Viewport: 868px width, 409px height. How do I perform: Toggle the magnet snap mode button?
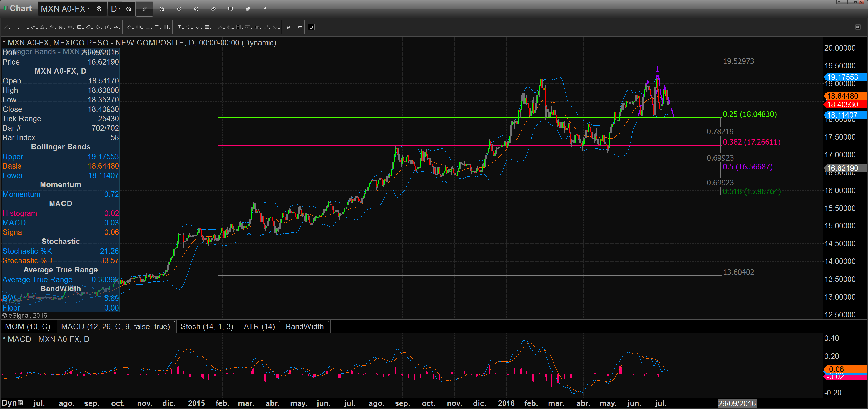[x=311, y=27]
